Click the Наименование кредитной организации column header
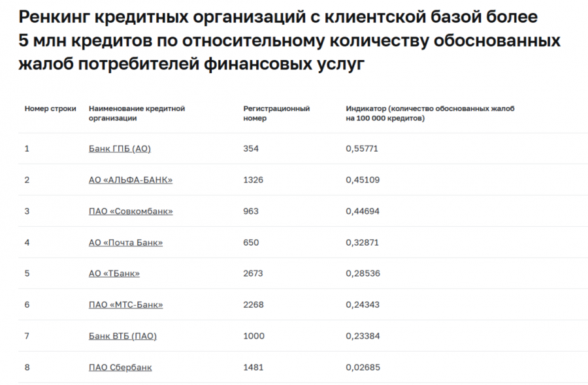Screen dimensions: 588x385 pyautogui.click(x=137, y=114)
